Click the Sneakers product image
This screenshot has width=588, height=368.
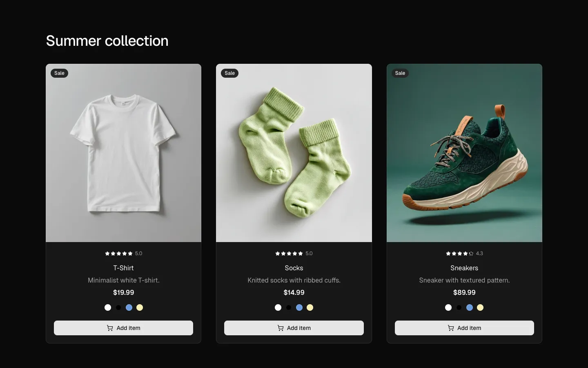tap(464, 153)
